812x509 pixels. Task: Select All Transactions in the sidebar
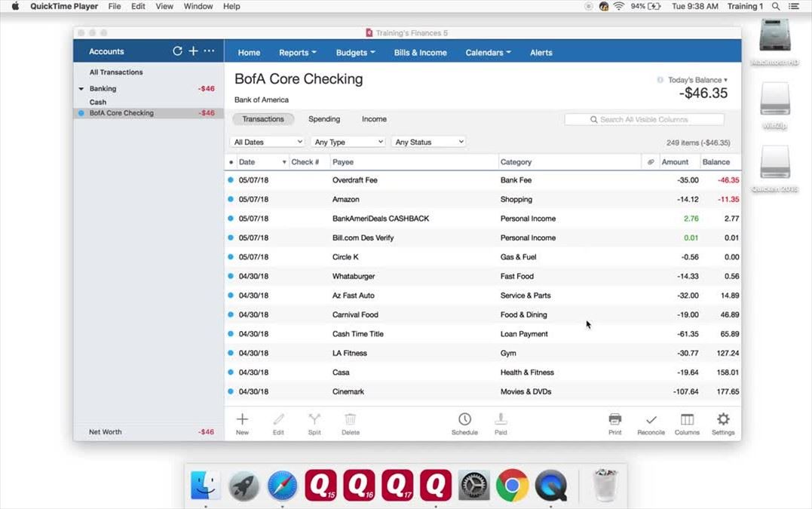point(116,72)
